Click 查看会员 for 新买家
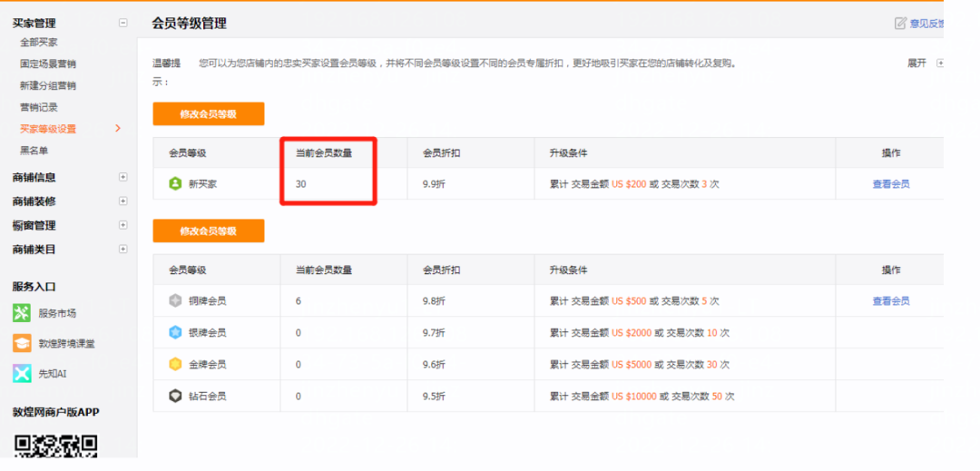This screenshot has height=471, width=980. (891, 183)
